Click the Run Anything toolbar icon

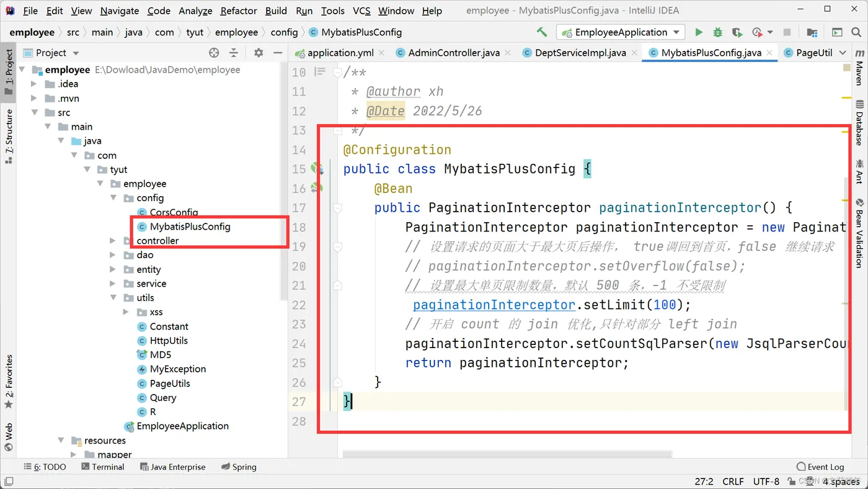pos(837,32)
